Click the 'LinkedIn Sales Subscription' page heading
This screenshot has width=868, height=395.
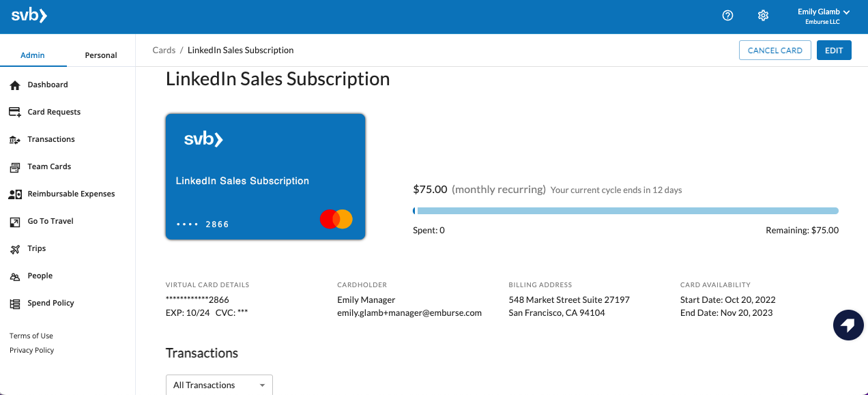pos(278,79)
